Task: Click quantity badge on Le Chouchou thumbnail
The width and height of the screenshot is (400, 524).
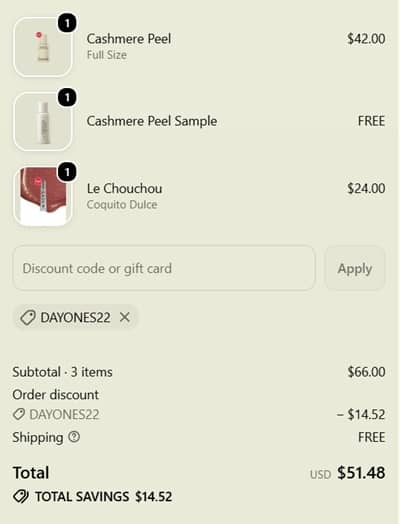Action: [x=67, y=172]
